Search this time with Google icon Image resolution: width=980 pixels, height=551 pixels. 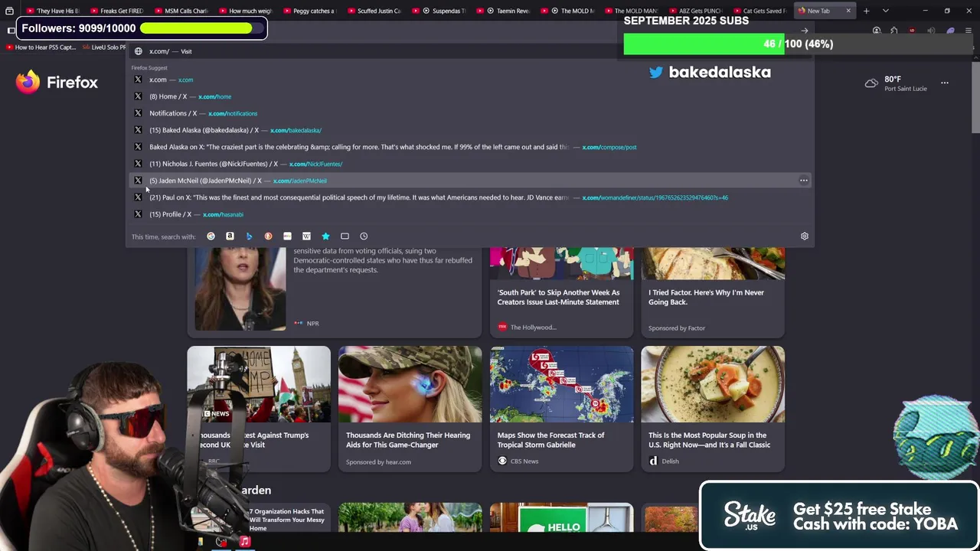211,236
